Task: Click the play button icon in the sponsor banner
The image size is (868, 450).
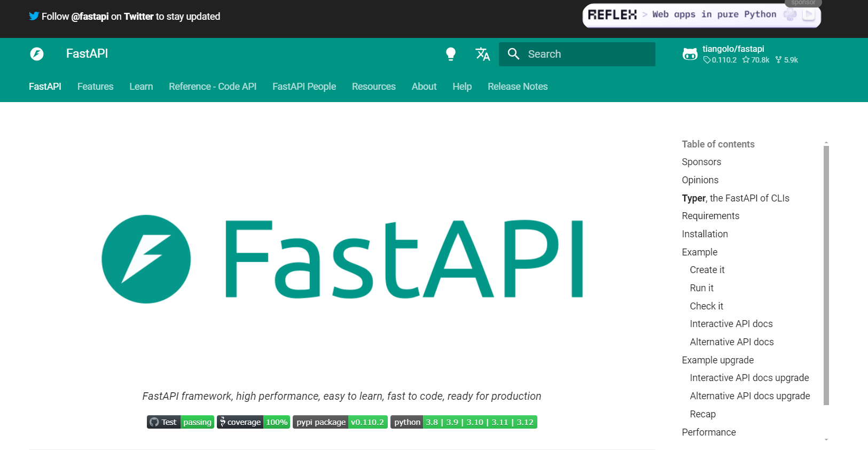Action: click(809, 14)
